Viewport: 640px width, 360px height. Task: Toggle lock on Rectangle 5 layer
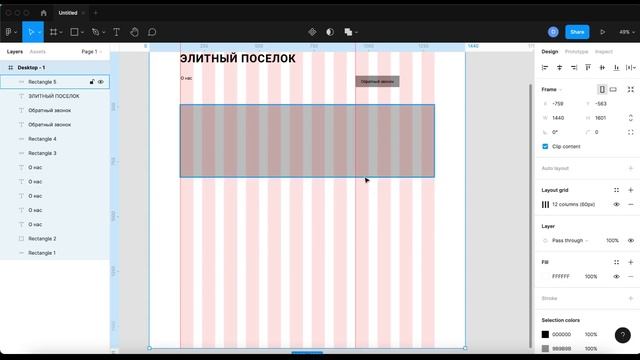[x=92, y=82]
